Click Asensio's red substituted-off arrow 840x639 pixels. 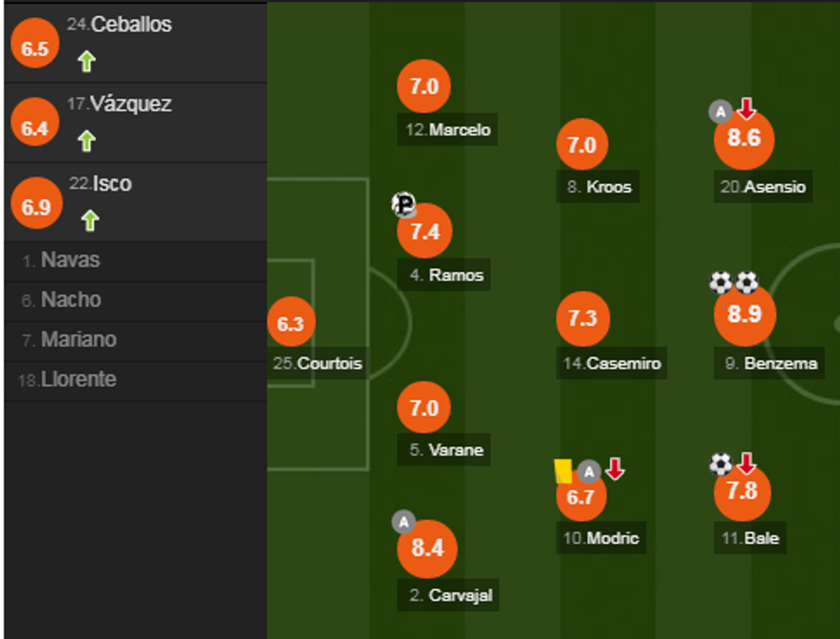pos(747,109)
